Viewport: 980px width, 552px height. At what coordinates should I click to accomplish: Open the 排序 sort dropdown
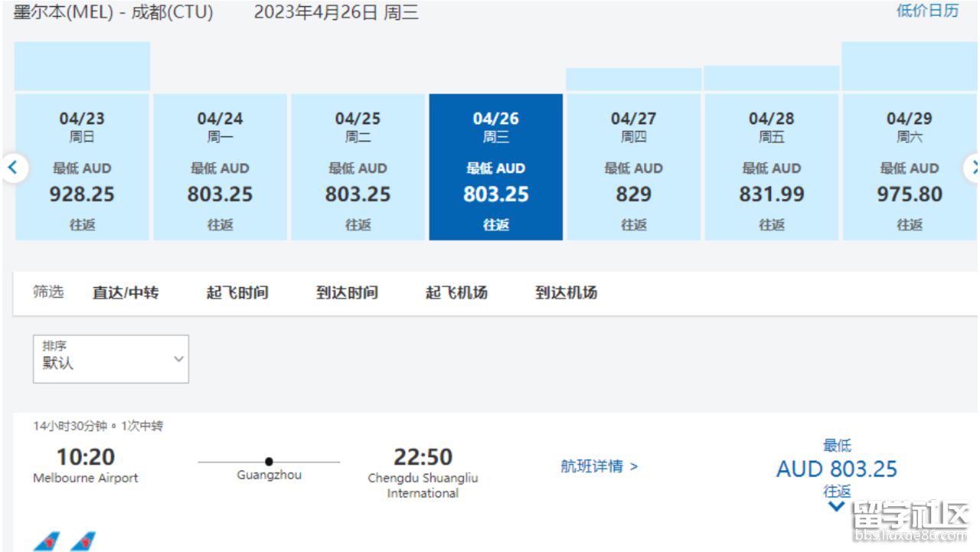tap(111, 358)
